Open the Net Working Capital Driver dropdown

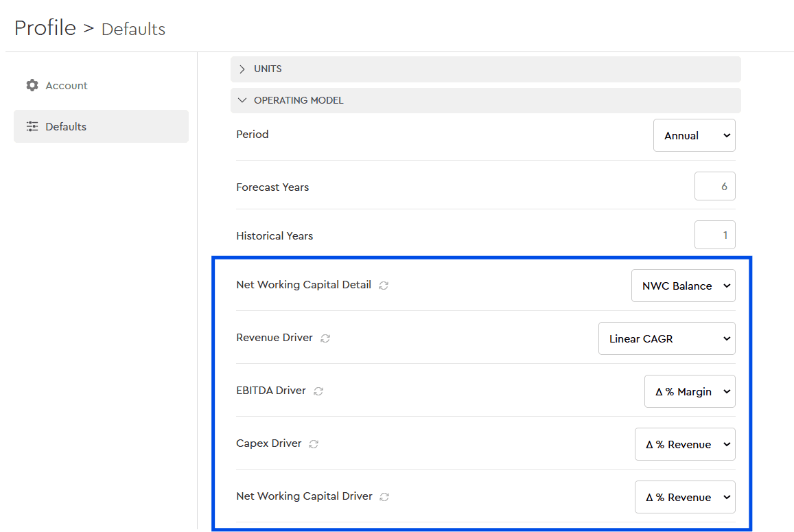tap(685, 497)
